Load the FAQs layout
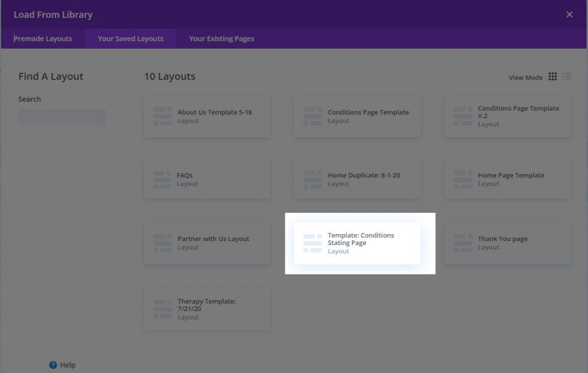Screen dimensions: 588x373 coord(207,180)
